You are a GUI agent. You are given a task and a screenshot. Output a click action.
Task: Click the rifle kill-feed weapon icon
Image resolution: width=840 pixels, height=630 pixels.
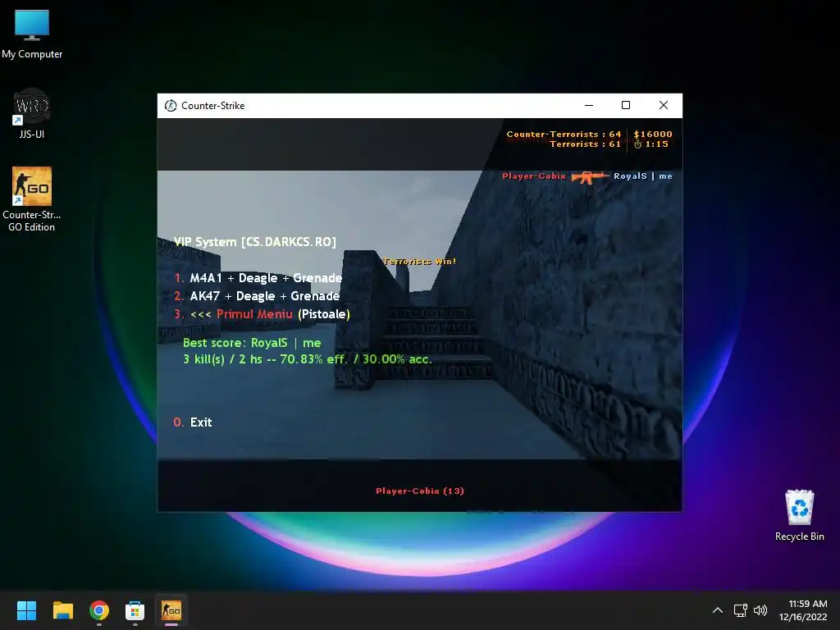[590, 177]
